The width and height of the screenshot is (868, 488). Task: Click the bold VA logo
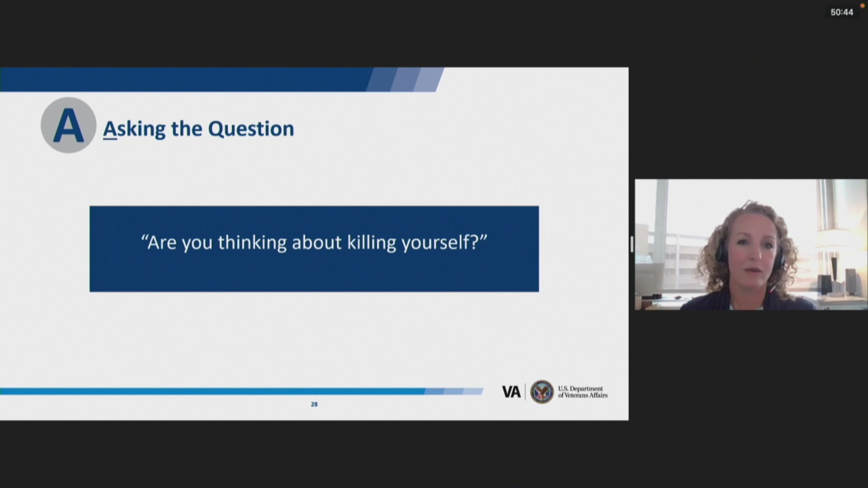[511, 392]
